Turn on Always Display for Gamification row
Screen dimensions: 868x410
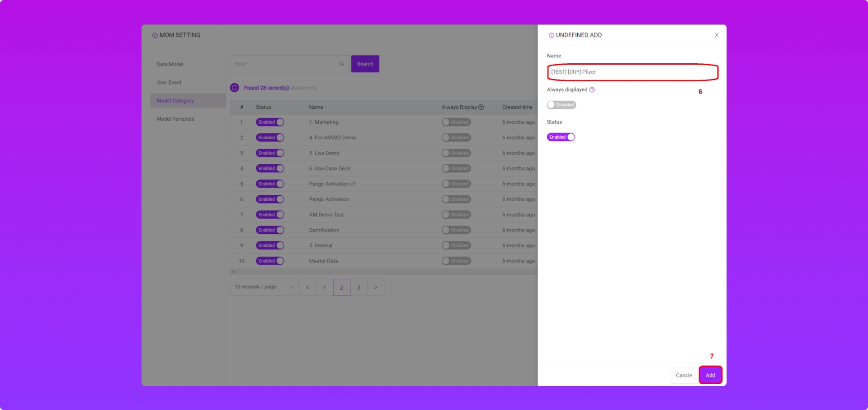coord(456,230)
